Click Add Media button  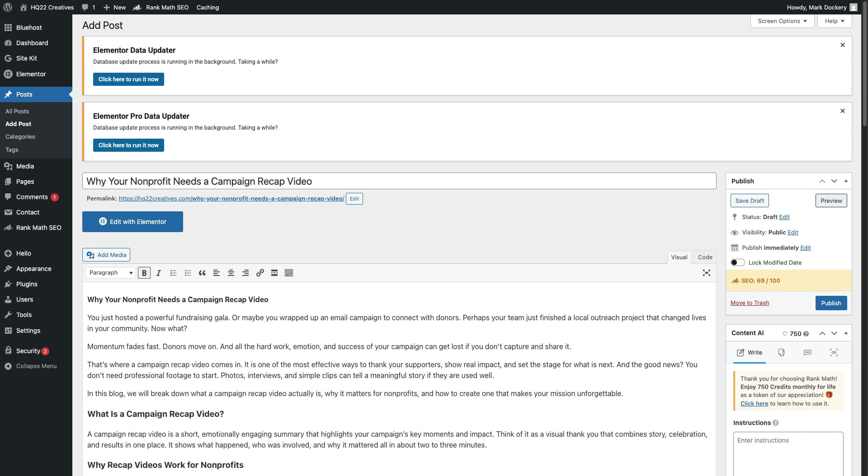[106, 255]
